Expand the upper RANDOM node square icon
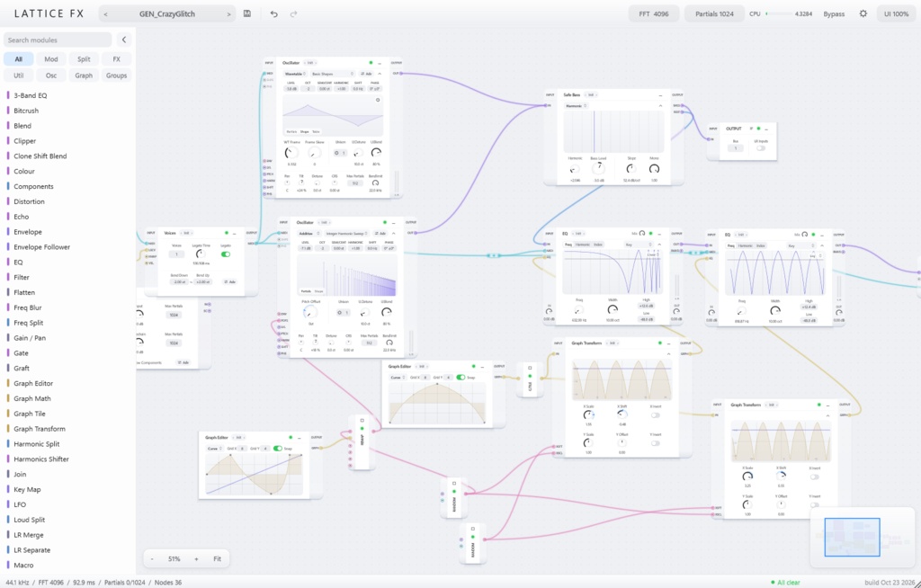 tap(454, 484)
